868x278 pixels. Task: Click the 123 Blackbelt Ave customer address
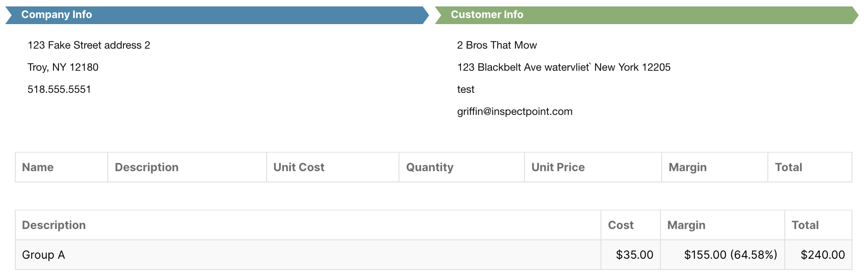click(x=564, y=67)
